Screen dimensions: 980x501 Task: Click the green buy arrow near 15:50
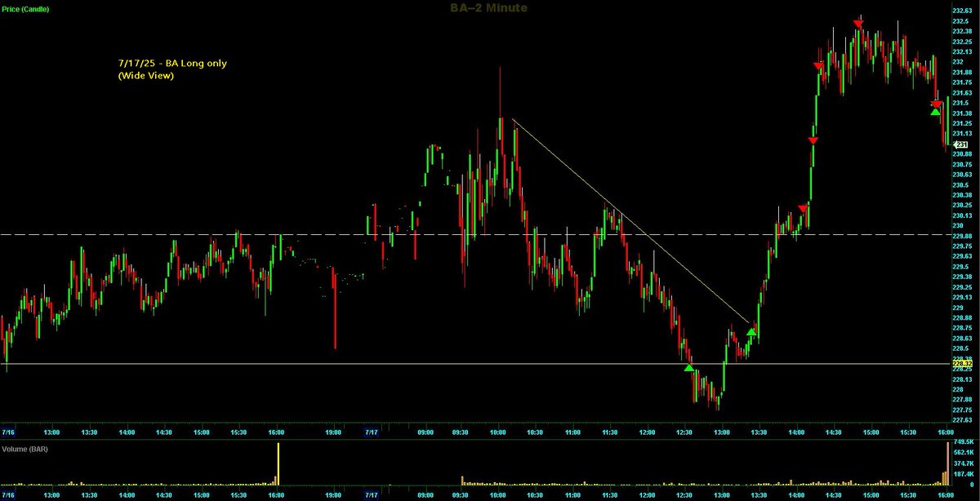pos(935,112)
